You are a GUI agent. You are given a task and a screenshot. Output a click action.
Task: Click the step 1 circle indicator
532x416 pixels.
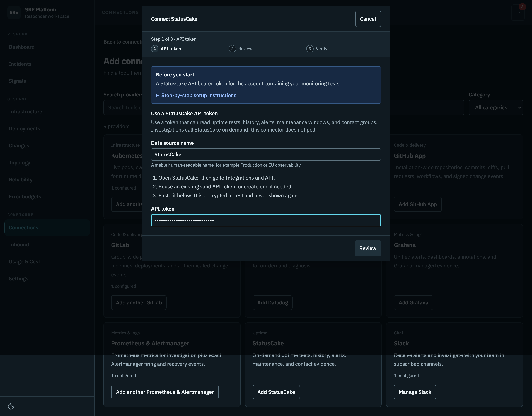pos(155,49)
